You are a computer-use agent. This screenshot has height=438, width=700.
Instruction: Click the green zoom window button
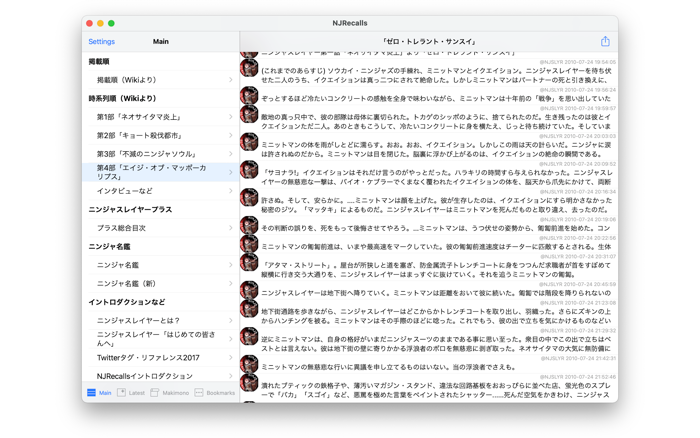click(111, 23)
